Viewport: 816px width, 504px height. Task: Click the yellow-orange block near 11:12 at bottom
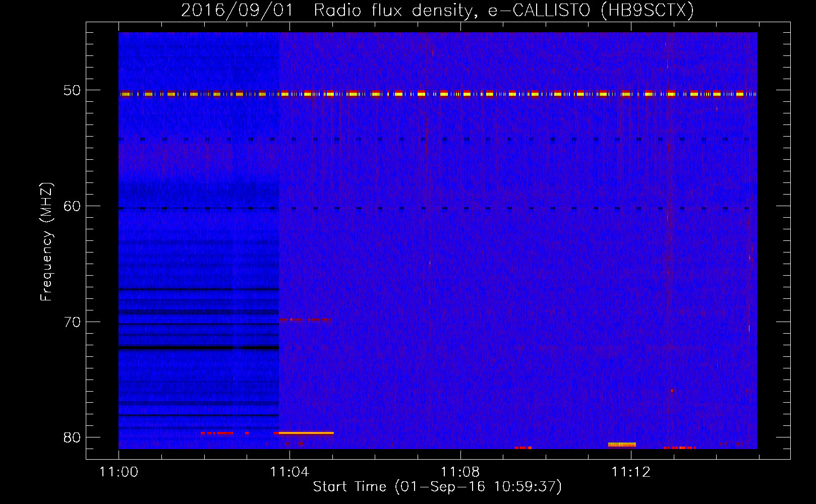[622, 445]
